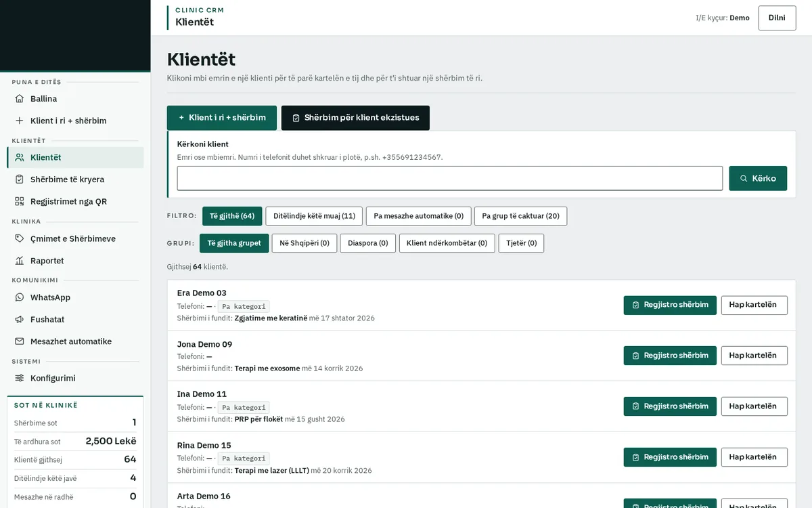This screenshot has height=508, width=812.
Task: Click clipboard icon in Era Demo 03 row
Action: [635, 305]
